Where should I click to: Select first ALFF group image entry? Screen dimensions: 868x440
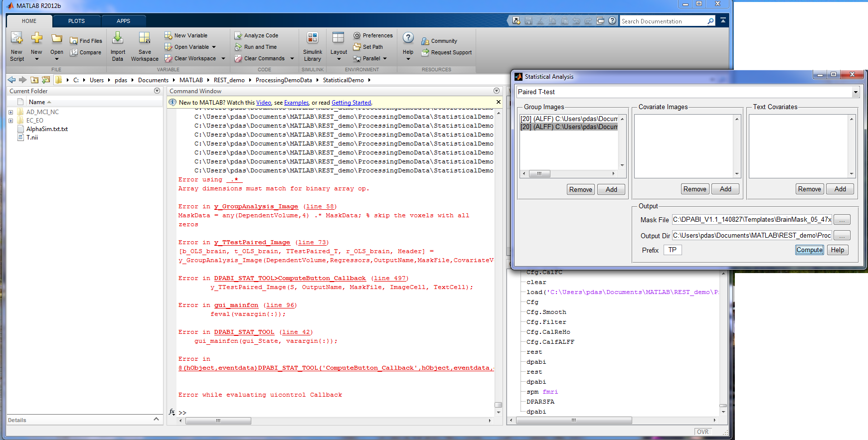[569, 119]
